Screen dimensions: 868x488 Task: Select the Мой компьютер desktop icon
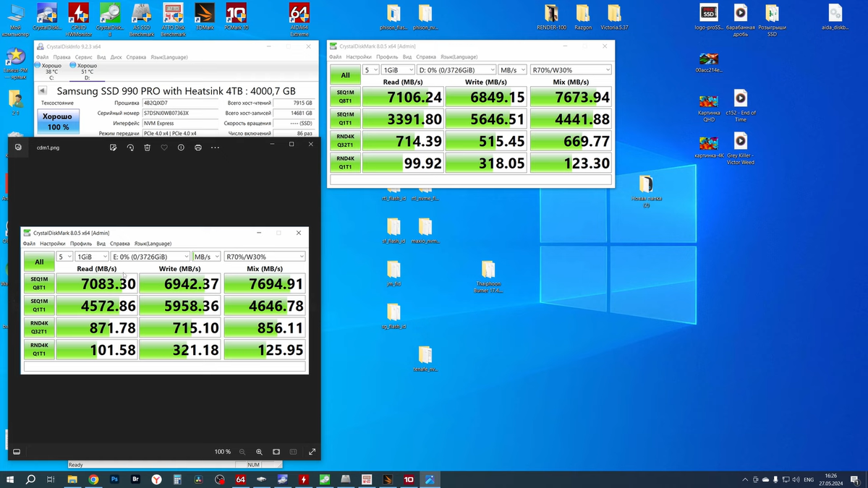click(15, 20)
